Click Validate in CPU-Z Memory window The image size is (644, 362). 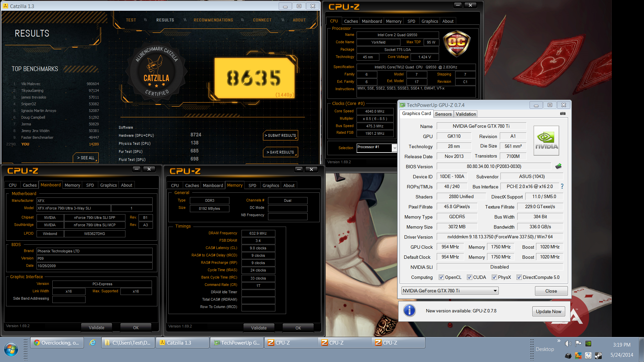259,328
